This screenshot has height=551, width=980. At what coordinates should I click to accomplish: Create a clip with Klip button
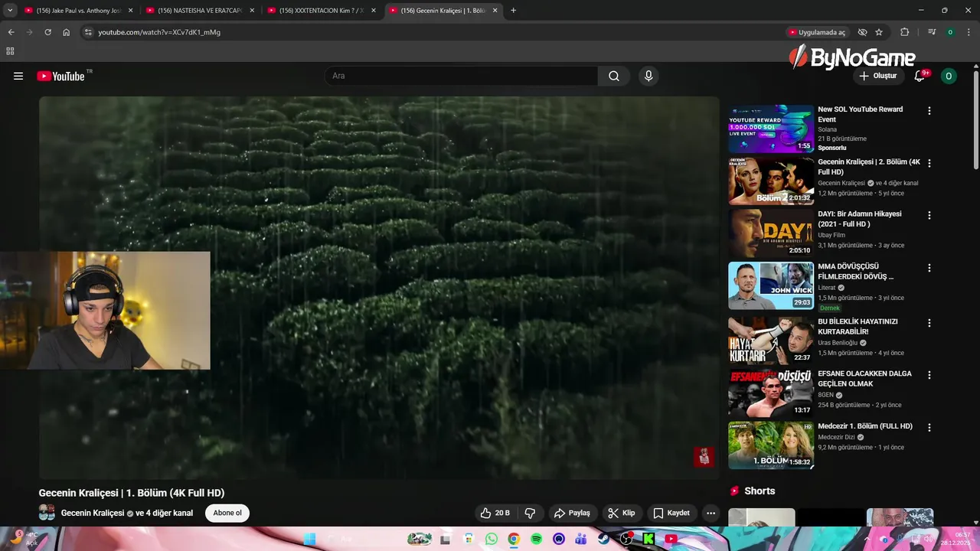(621, 513)
